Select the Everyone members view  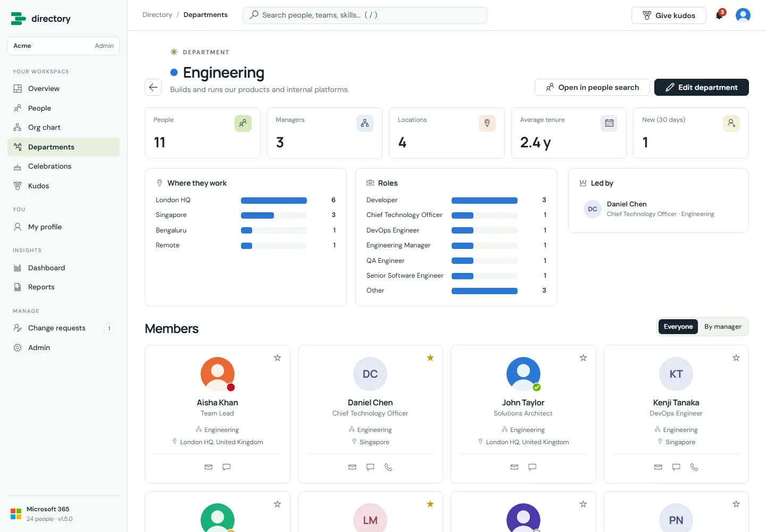click(678, 327)
